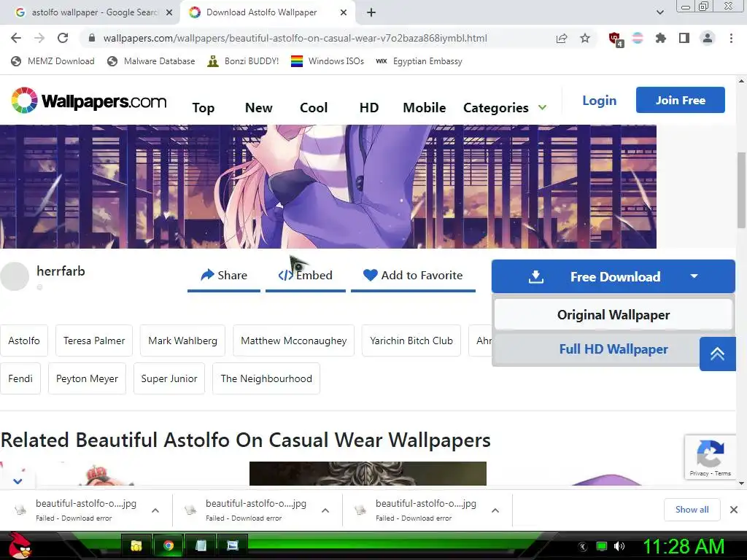Choose Original Wallpaper option
This screenshot has width=747, height=560.
pos(614,315)
